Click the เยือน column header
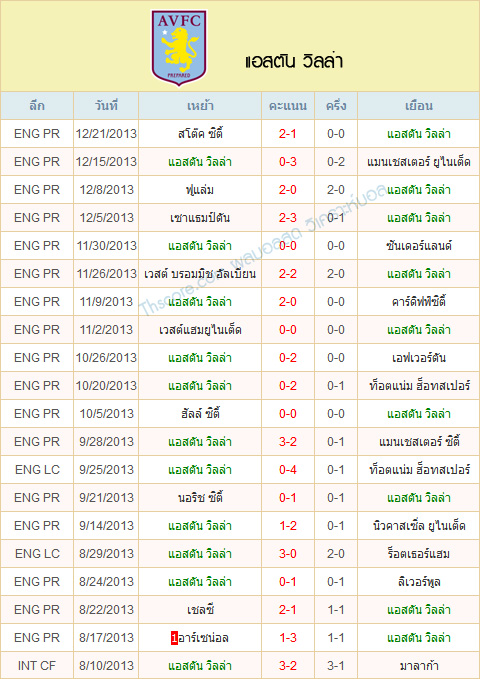The image size is (480, 679). coord(418,106)
